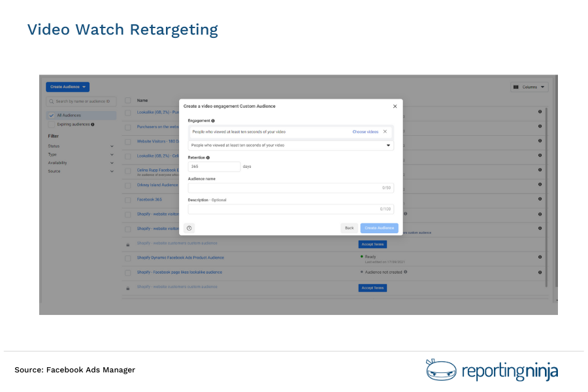588x392 pixels.
Task: Click the info icon next to Audience not created
Action: pos(405,272)
